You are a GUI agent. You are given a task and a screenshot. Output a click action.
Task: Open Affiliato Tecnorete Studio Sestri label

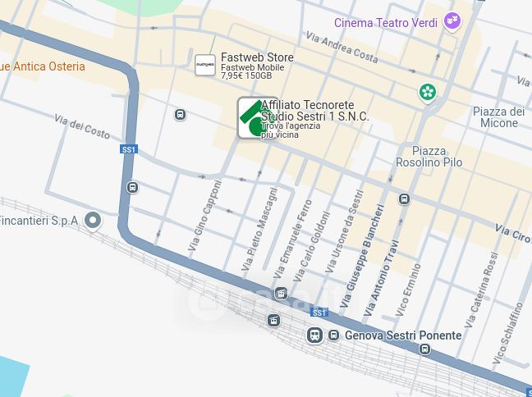315,111
